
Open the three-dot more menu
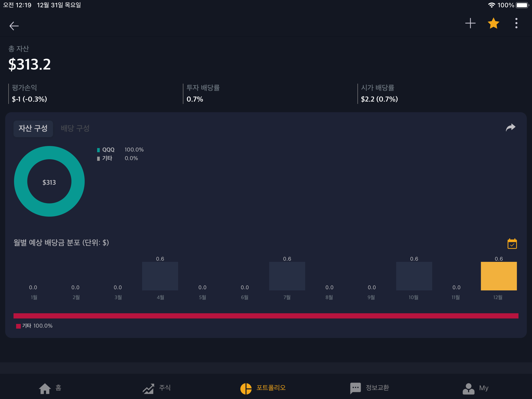click(516, 23)
